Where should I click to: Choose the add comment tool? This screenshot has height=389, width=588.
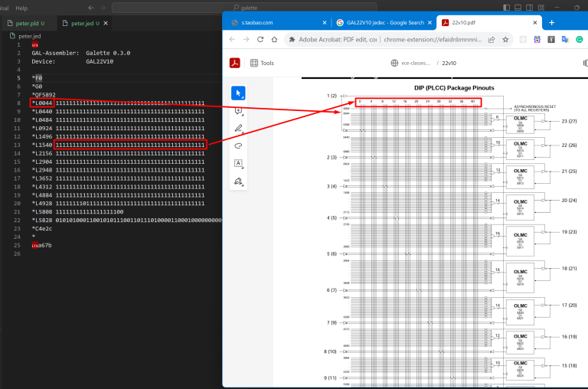[x=238, y=111]
